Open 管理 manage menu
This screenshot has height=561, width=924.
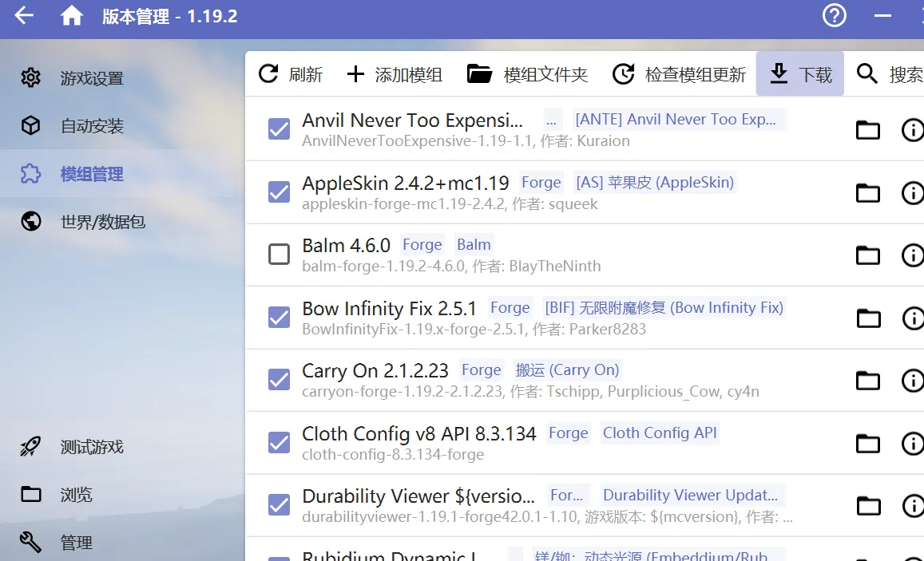(122, 542)
